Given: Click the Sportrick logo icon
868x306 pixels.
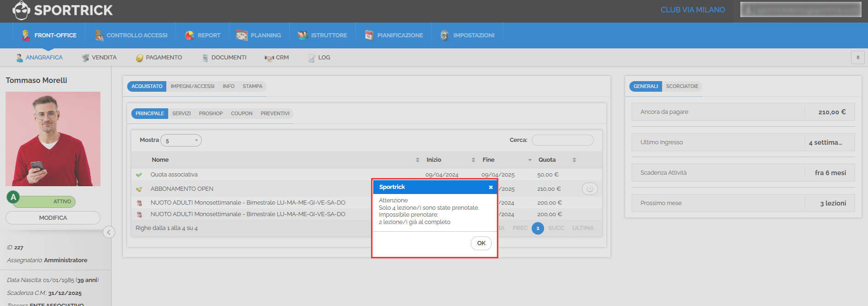Looking at the screenshot, I should [21, 10].
